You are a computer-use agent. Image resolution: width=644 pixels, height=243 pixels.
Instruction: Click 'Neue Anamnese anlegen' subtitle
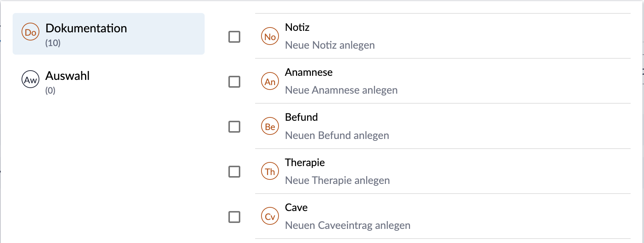point(341,90)
